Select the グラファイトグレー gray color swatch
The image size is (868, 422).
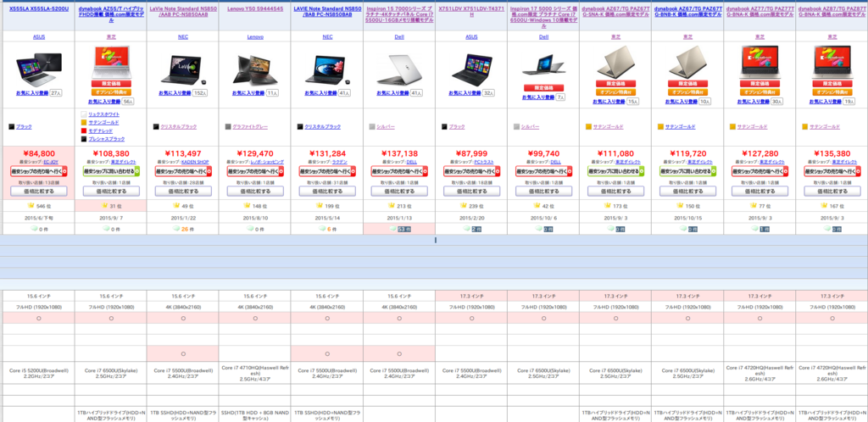pos(227,126)
